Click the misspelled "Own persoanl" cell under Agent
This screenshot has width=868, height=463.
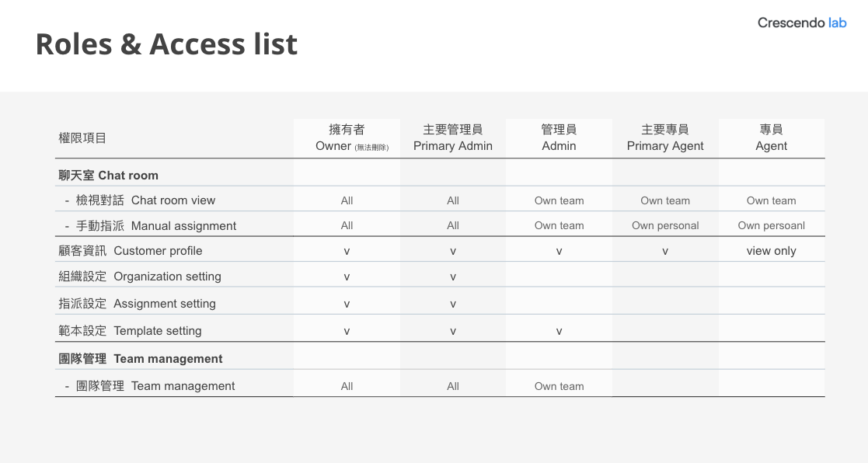pyautogui.click(x=771, y=226)
